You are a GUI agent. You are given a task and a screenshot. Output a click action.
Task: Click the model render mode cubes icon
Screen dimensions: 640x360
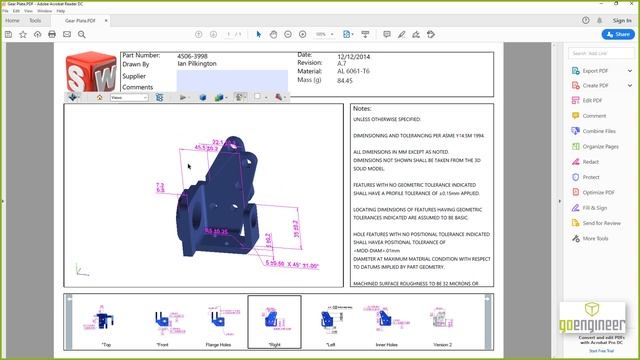click(219, 98)
